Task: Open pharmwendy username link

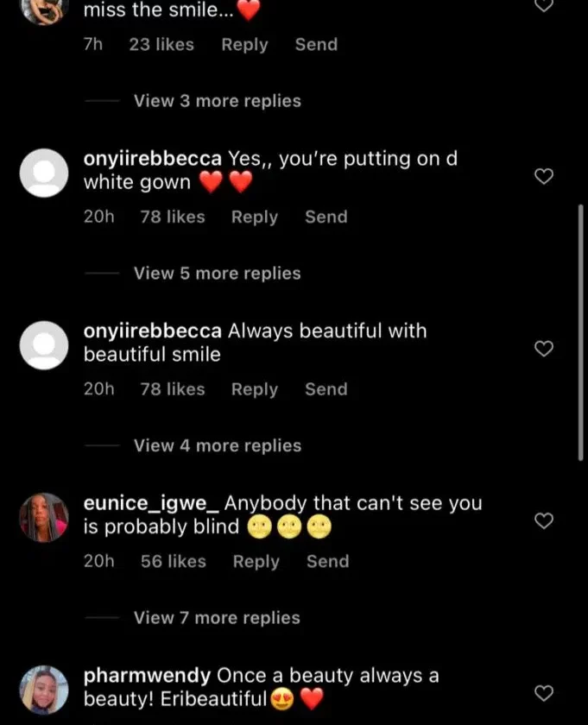Action: tap(147, 676)
